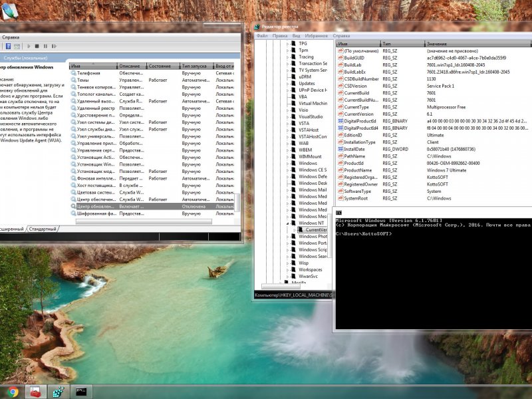This screenshot has height=399, width=532.
Task: Expand the Wisp registry key
Action: 288,263
